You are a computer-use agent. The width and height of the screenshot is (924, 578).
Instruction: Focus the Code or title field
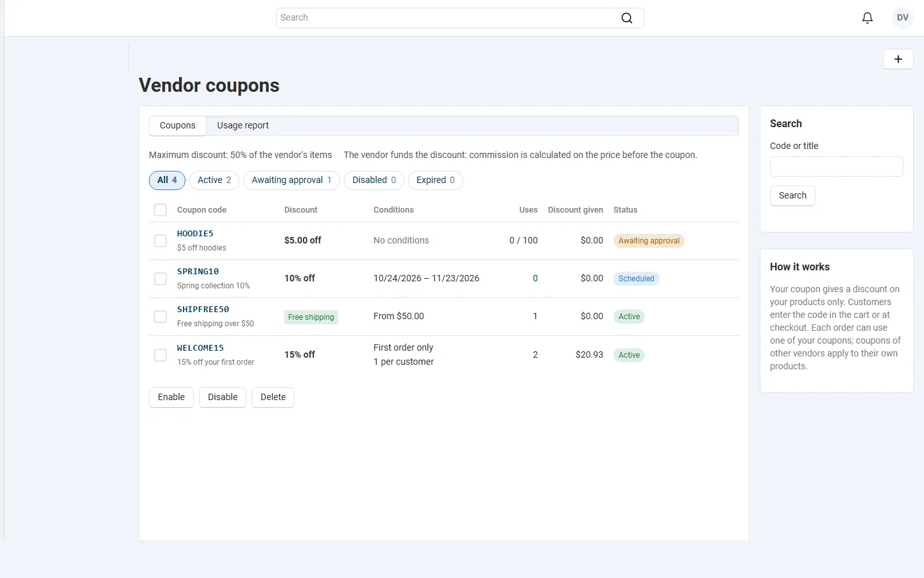click(x=837, y=166)
